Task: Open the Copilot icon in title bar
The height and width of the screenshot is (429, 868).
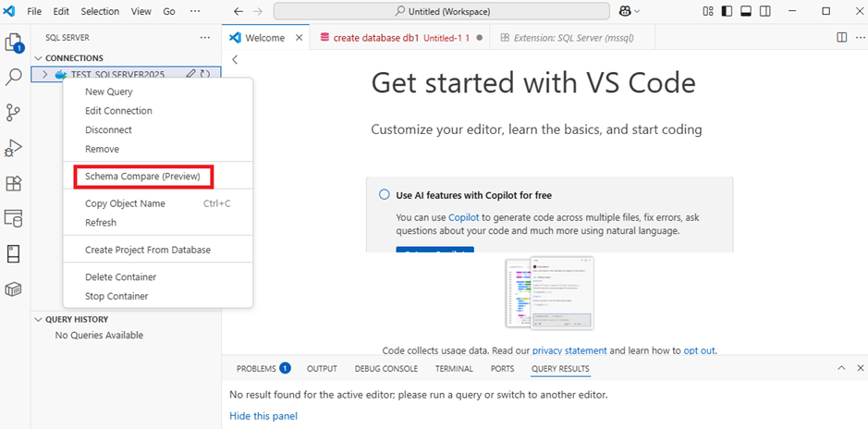Action: (624, 11)
